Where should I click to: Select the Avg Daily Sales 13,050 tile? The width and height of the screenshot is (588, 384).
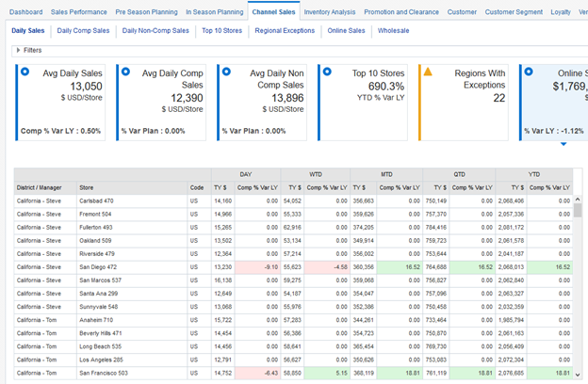pyautogui.click(x=61, y=103)
